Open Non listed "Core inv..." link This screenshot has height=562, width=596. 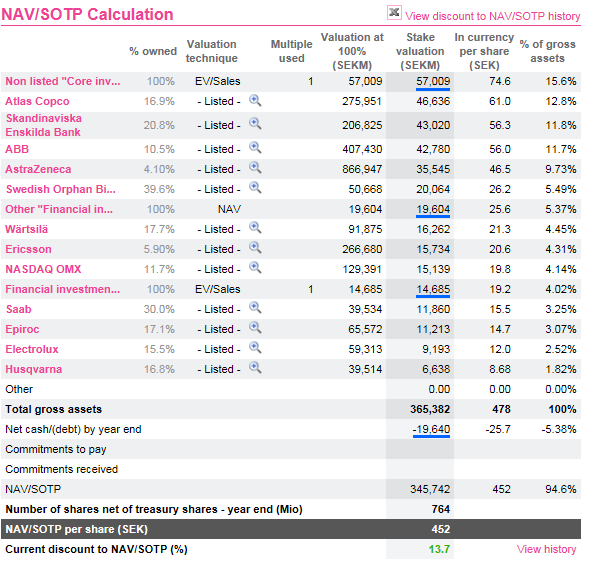[x=63, y=81]
